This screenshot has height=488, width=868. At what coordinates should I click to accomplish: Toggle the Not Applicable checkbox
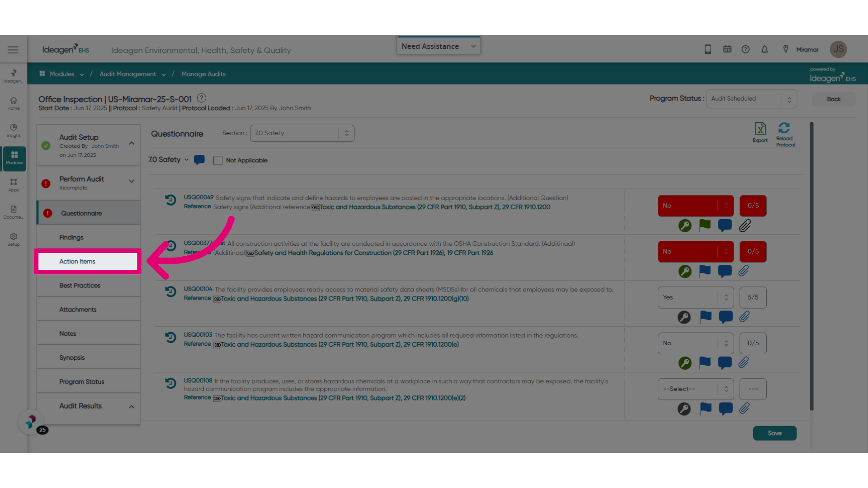(218, 160)
